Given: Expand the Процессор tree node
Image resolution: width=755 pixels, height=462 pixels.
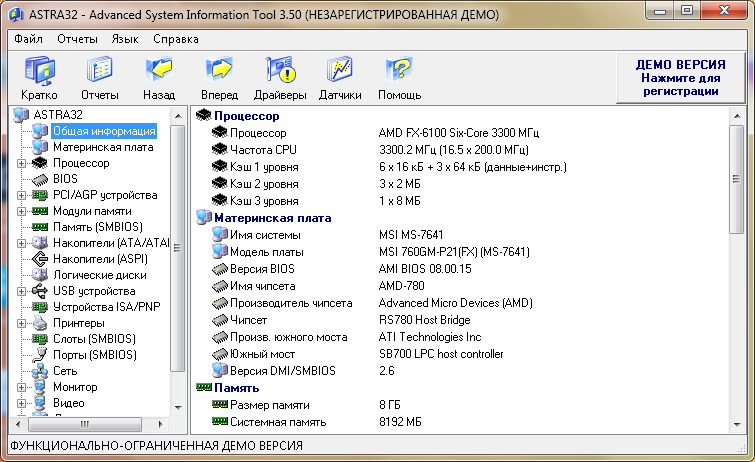Looking at the screenshot, I should point(21,163).
